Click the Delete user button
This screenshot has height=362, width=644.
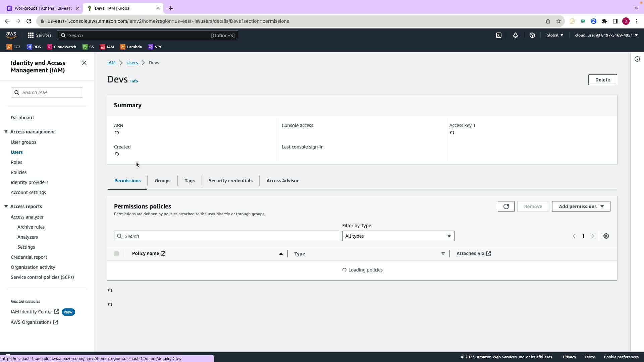[602, 80]
